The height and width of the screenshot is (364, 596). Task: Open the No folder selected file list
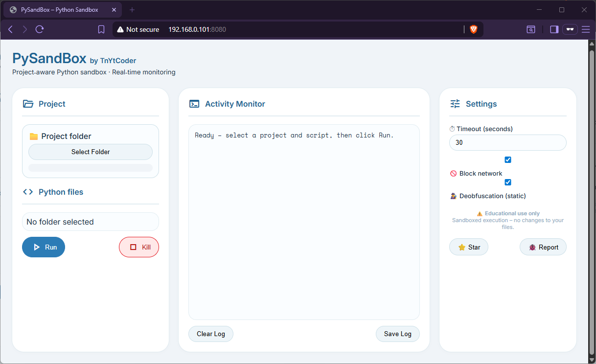(91, 222)
